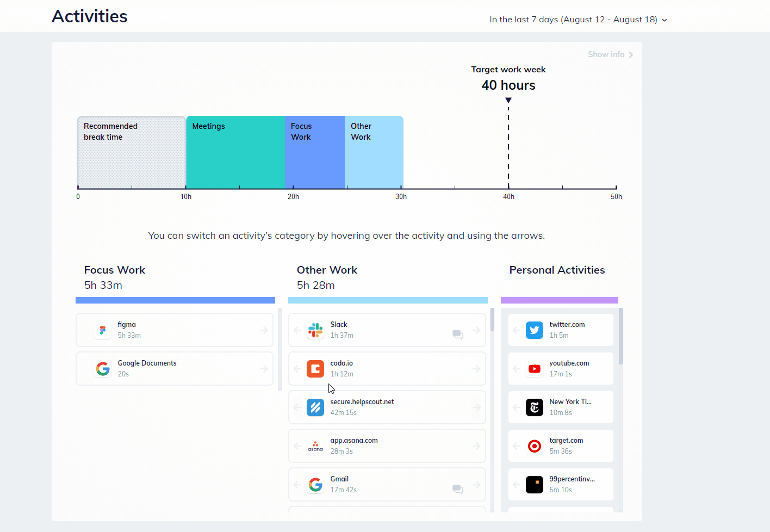770x532 pixels.
Task: Click the youtube.com time 17m 1s
Action: [561, 374]
